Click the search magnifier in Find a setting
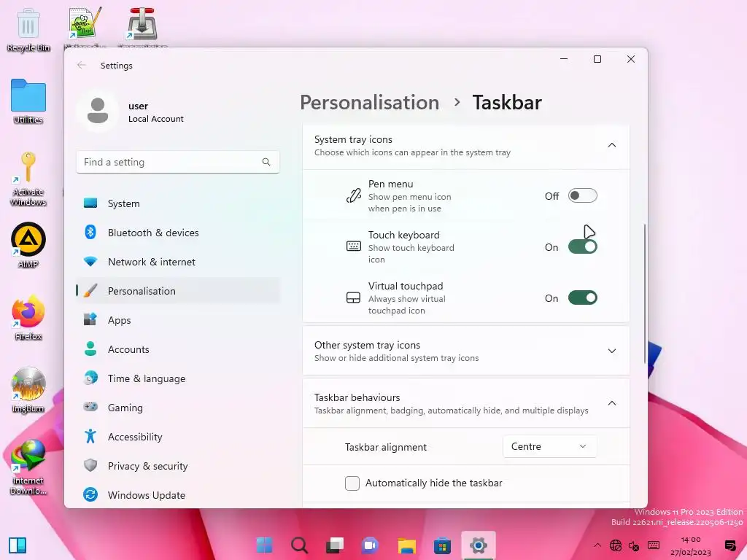 pyautogui.click(x=266, y=162)
